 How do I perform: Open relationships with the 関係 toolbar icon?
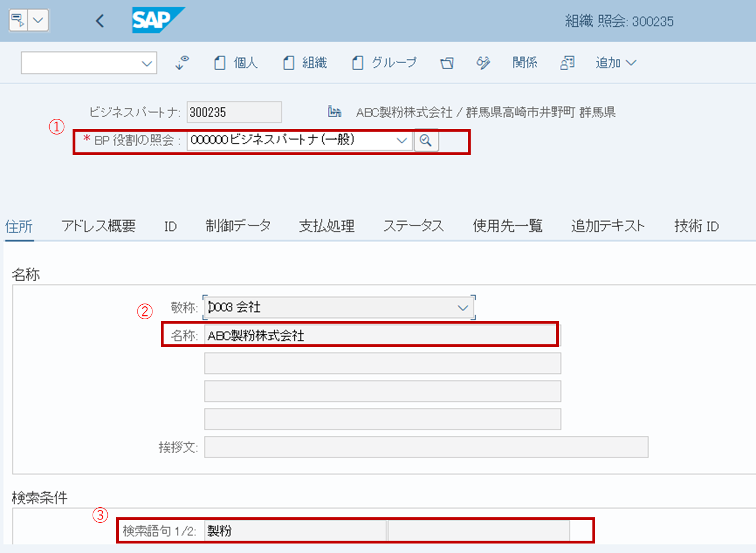pos(524,62)
